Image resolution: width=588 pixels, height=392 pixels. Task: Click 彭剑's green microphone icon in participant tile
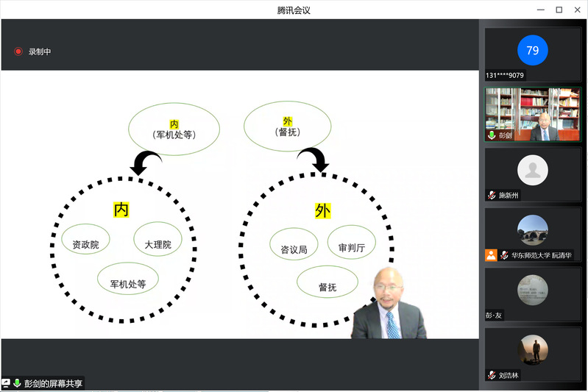coord(492,135)
